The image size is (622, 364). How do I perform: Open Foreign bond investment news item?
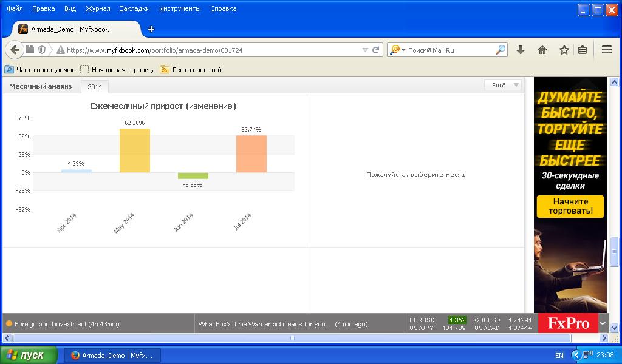pyautogui.click(x=67, y=324)
